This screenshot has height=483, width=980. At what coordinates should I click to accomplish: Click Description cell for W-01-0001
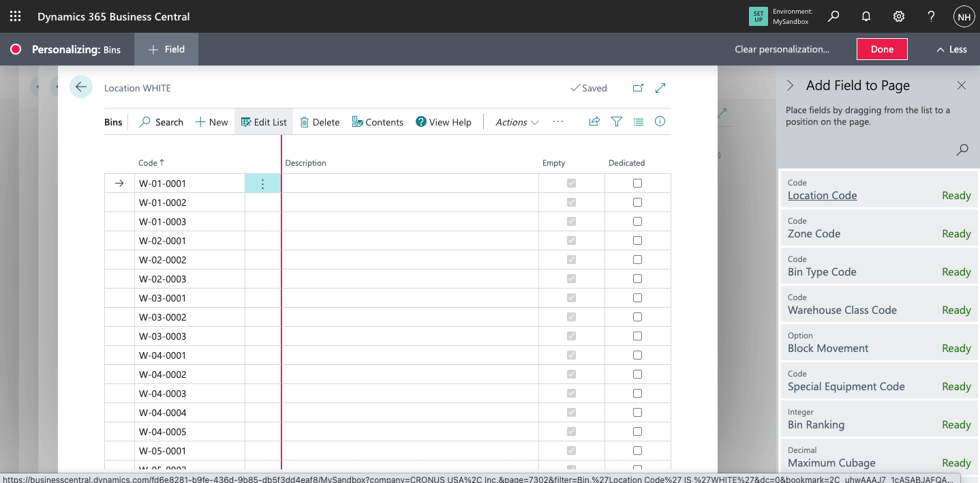(x=410, y=184)
